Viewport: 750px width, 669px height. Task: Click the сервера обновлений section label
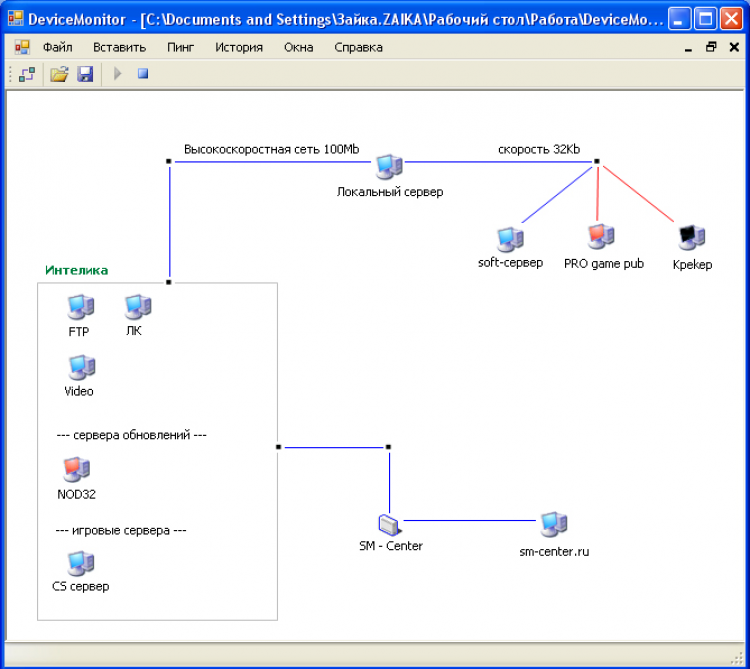pos(132,435)
